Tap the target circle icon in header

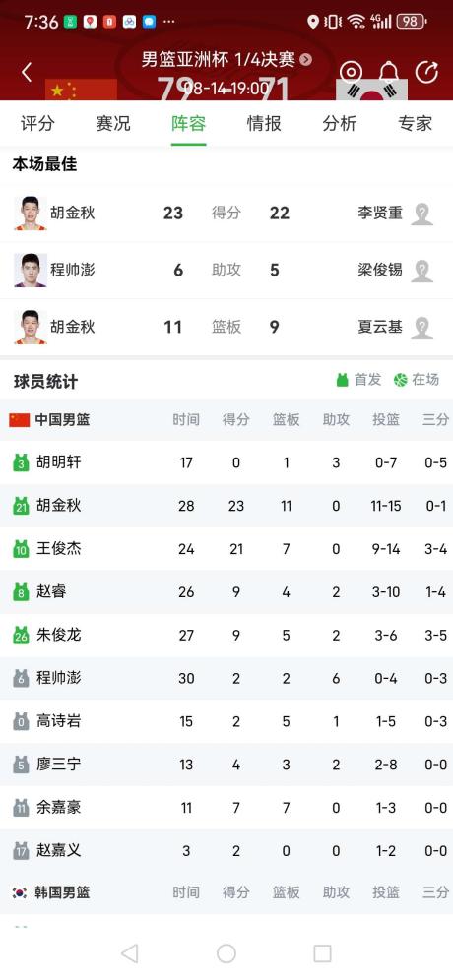[351, 72]
